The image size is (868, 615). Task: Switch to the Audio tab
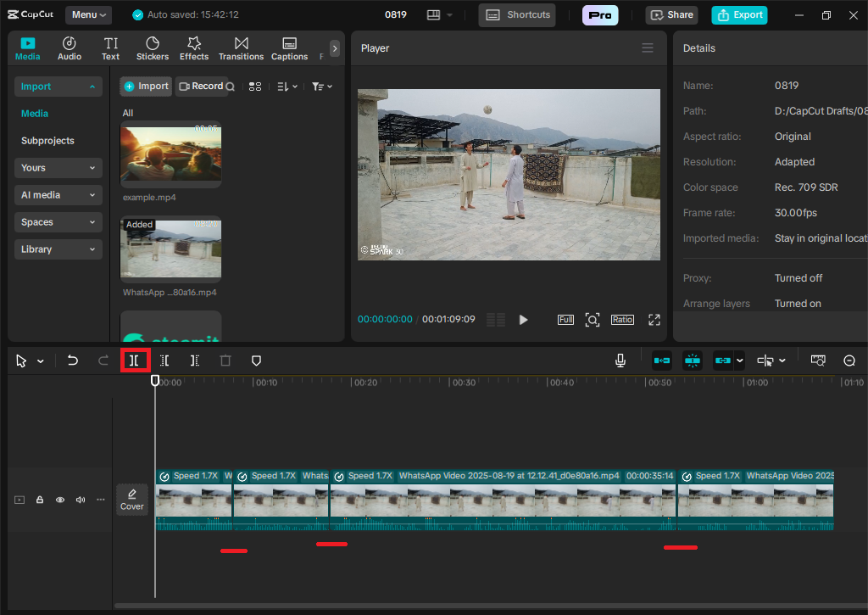pos(70,48)
